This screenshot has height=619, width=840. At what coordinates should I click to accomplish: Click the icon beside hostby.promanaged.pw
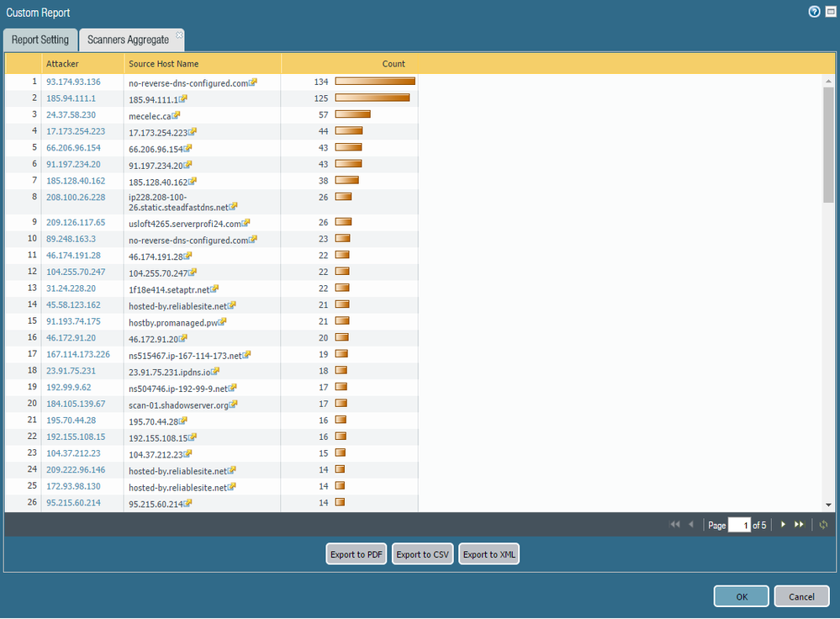coord(223,321)
